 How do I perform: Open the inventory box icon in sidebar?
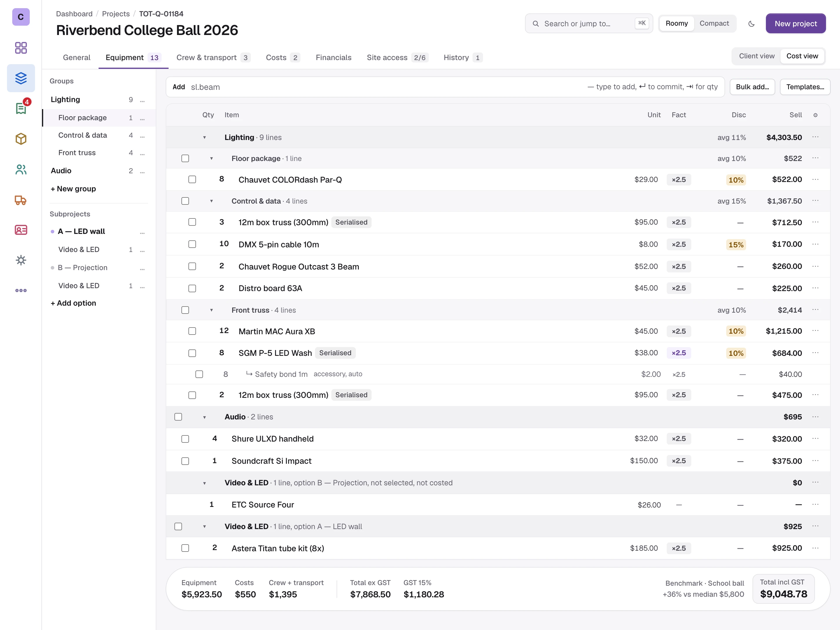pyautogui.click(x=21, y=139)
